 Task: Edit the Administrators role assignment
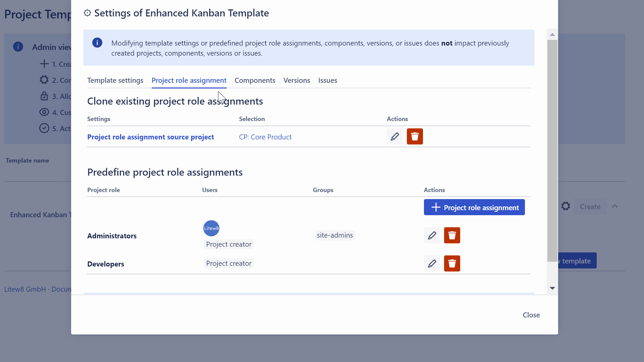click(x=432, y=235)
